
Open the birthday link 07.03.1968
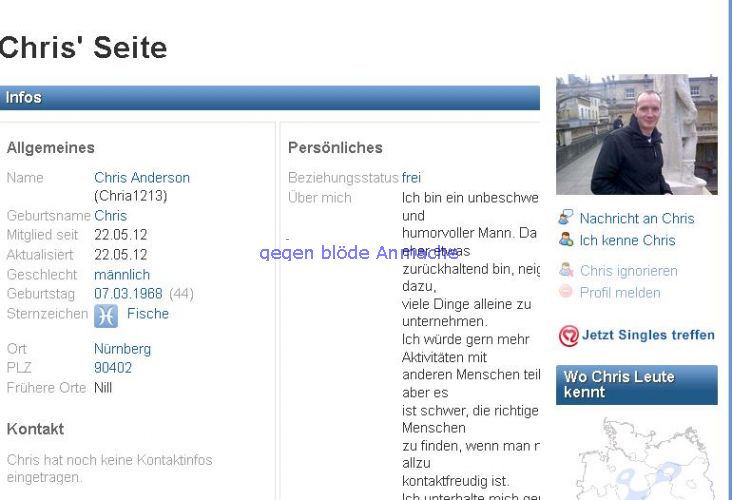(128, 294)
